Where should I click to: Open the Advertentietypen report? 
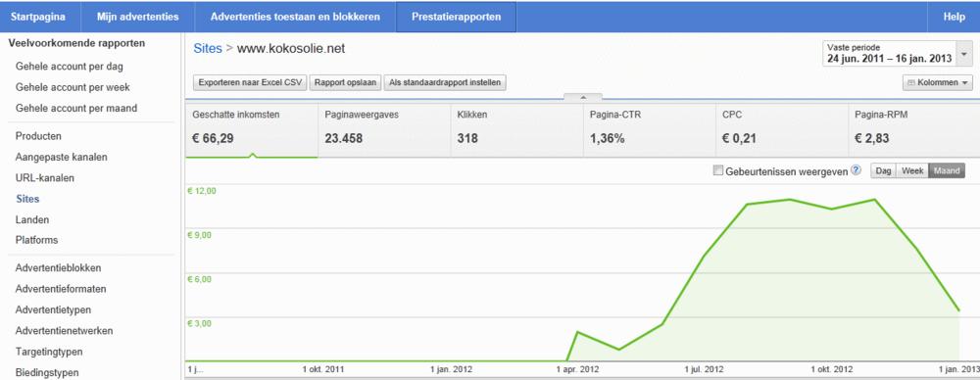tap(53, 309)
